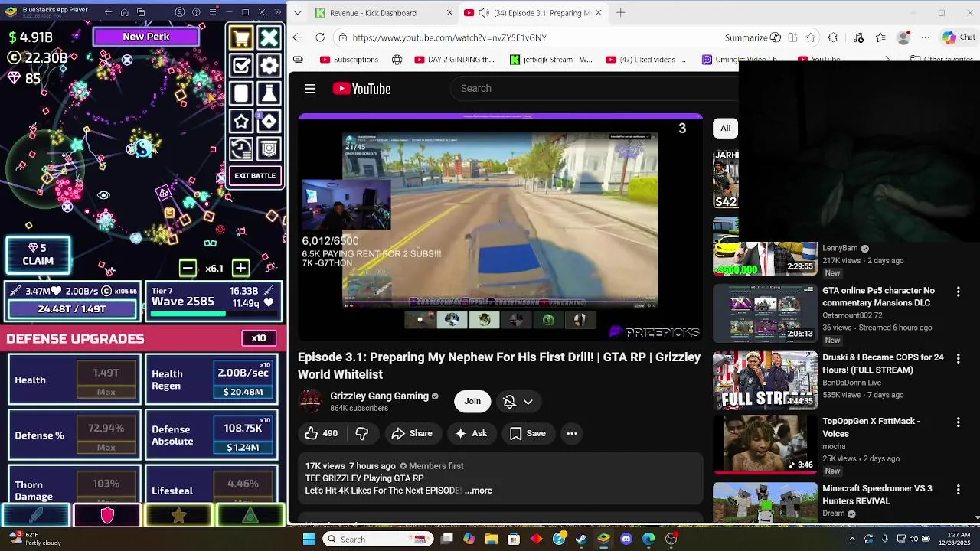
Task: Decrease game speed with minus button
Action: point(188,268)
